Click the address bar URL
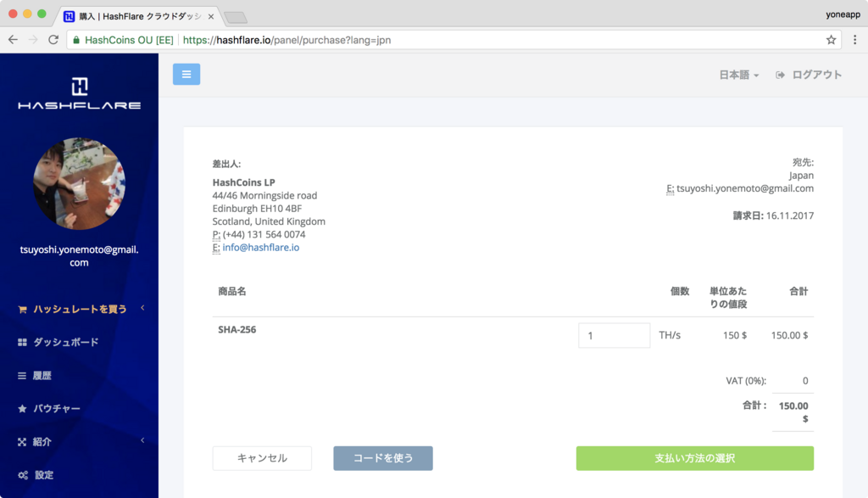The image size is (868, 498). (x=287, y=40)
